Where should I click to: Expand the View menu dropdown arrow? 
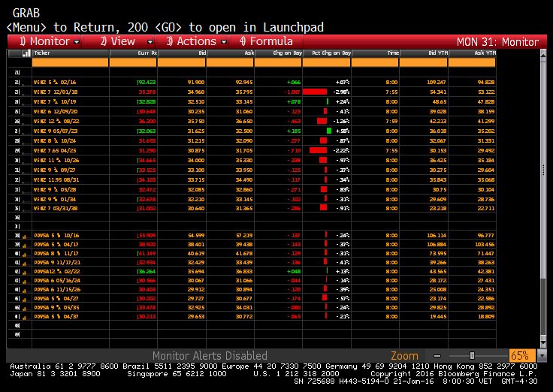click(x=150, y=42)
